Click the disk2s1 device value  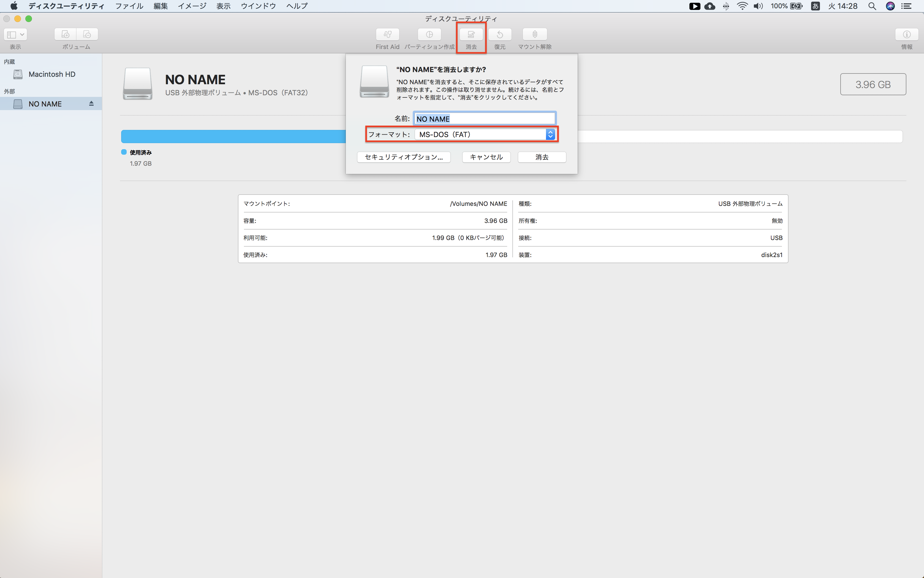(771, 255)
